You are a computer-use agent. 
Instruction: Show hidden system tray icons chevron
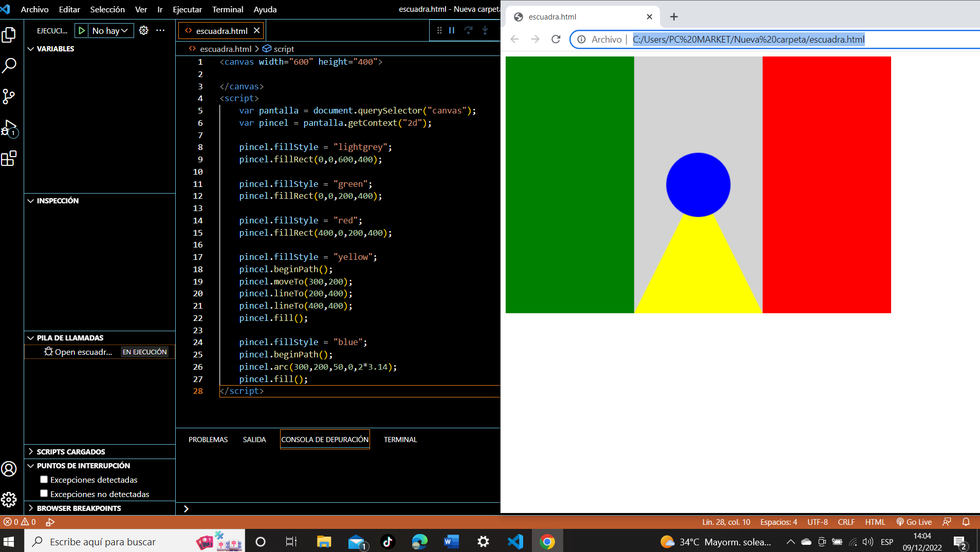point(790,542)
